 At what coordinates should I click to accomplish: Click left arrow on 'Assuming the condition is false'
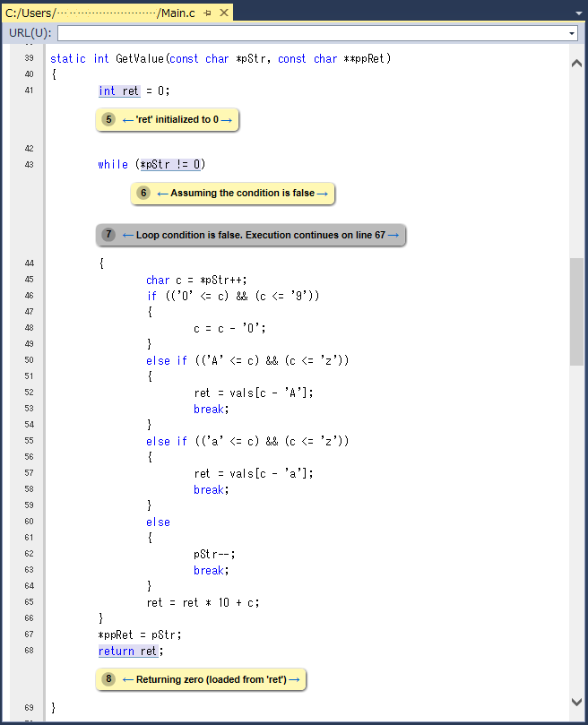pyautogui.click(x=162, y=193)
